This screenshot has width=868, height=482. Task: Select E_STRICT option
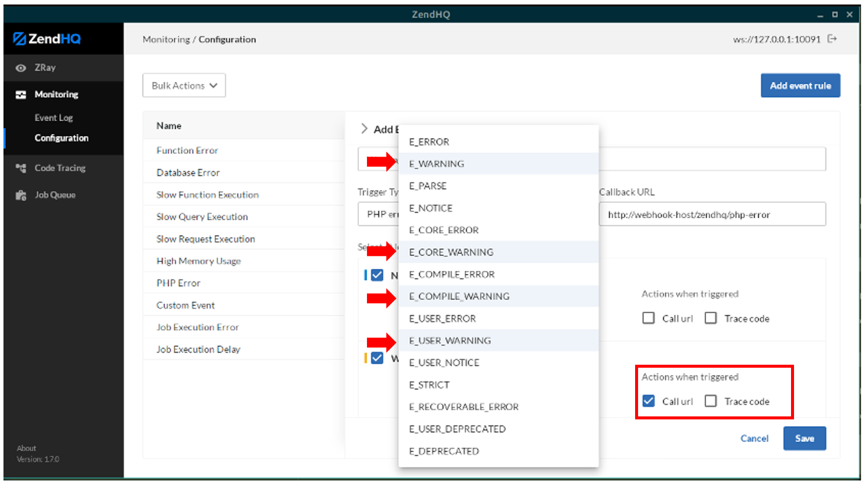[499, 385]
